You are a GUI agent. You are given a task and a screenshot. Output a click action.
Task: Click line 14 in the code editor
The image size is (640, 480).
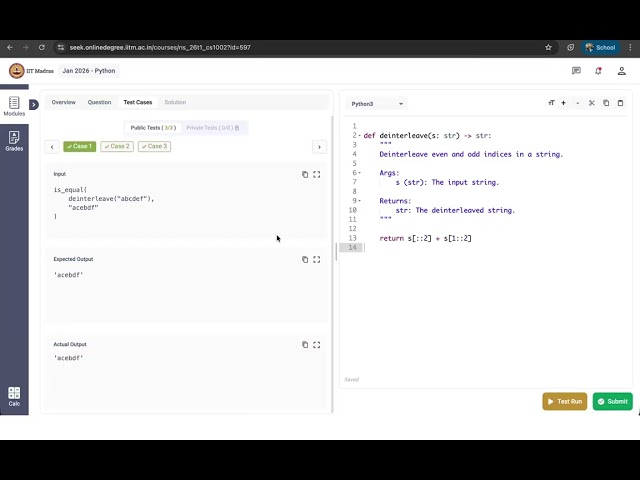(x=486, y=247)
